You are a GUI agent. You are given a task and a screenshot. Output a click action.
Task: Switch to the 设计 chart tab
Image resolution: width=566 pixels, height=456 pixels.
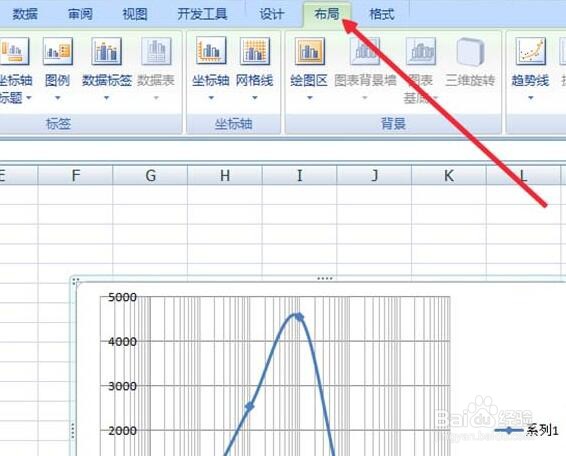click(271, 14)
